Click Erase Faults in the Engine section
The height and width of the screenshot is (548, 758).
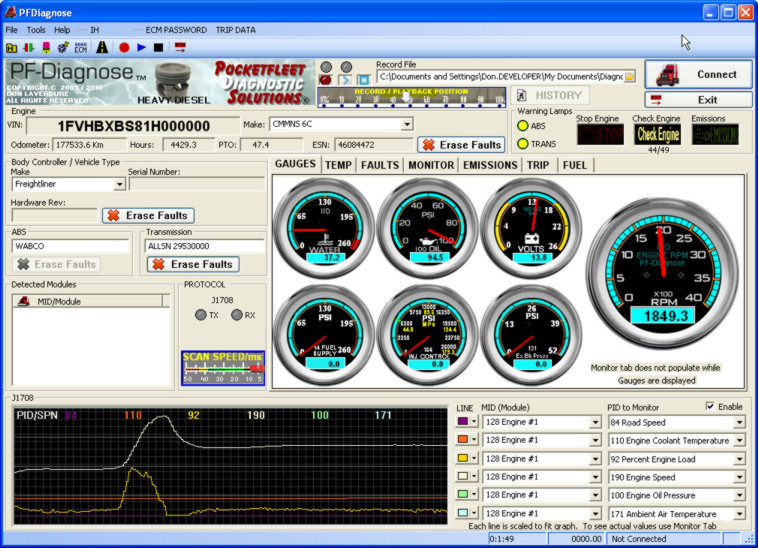[461, 145]
